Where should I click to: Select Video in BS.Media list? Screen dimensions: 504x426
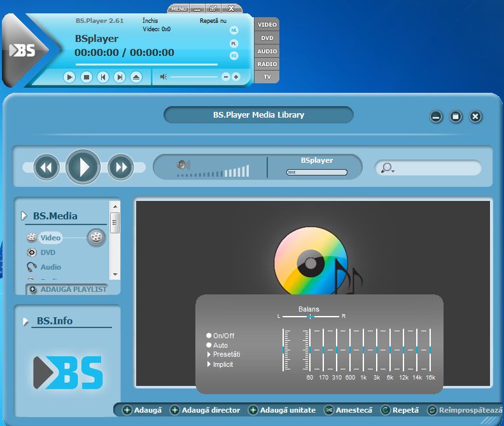point(50,238)
